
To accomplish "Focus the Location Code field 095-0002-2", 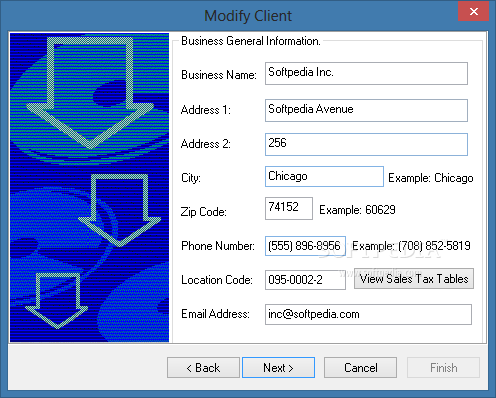I will click(x=305, y=280).
